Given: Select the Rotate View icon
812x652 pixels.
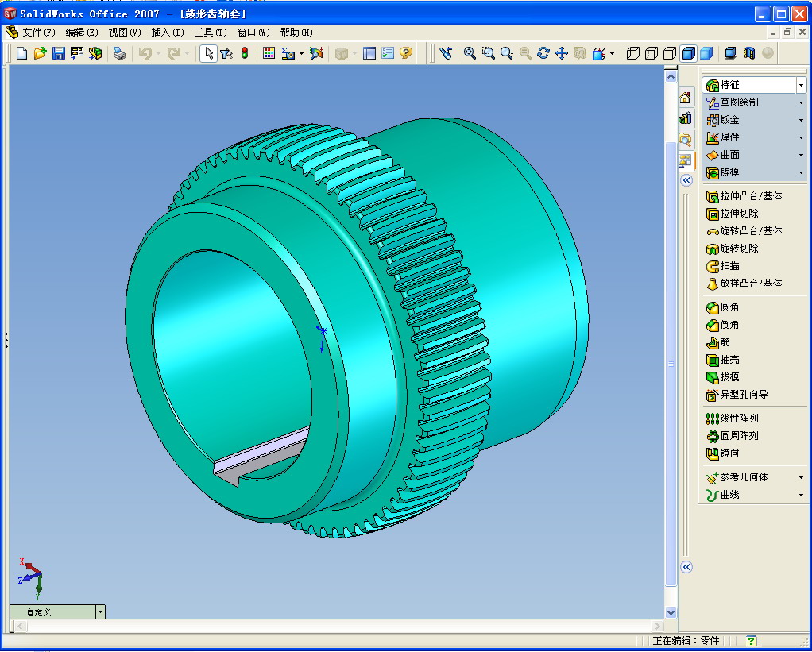Looking at the screenshot, I should [543, 52].
